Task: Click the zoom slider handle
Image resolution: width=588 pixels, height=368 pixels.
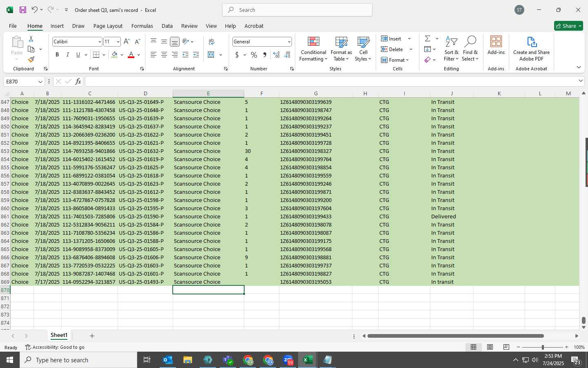Action: click(543, 347)
